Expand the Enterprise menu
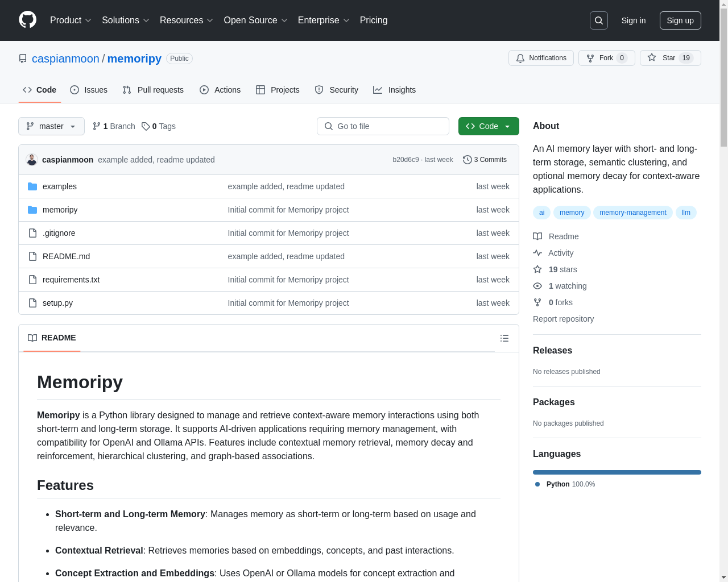This screenshot has height=582, width=728. tap(324, 20)
